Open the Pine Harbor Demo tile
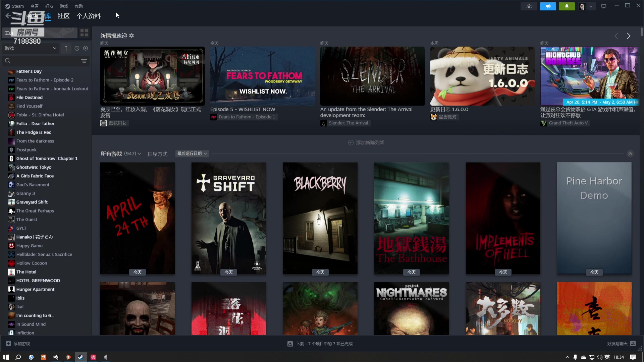 (x=594, y=218)
